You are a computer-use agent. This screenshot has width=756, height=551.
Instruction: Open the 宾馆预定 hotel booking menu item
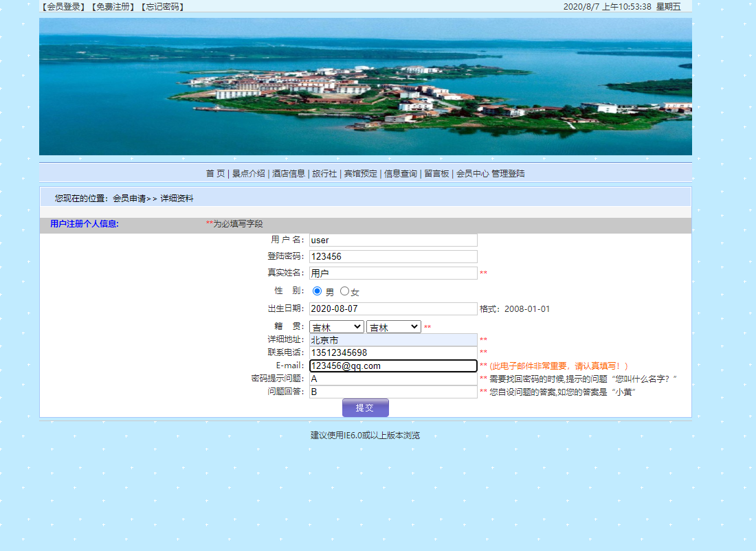point(359,174)
